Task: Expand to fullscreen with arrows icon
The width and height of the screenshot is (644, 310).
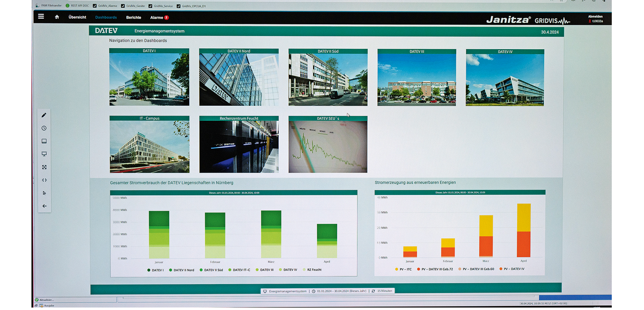Action: point(44,167)
